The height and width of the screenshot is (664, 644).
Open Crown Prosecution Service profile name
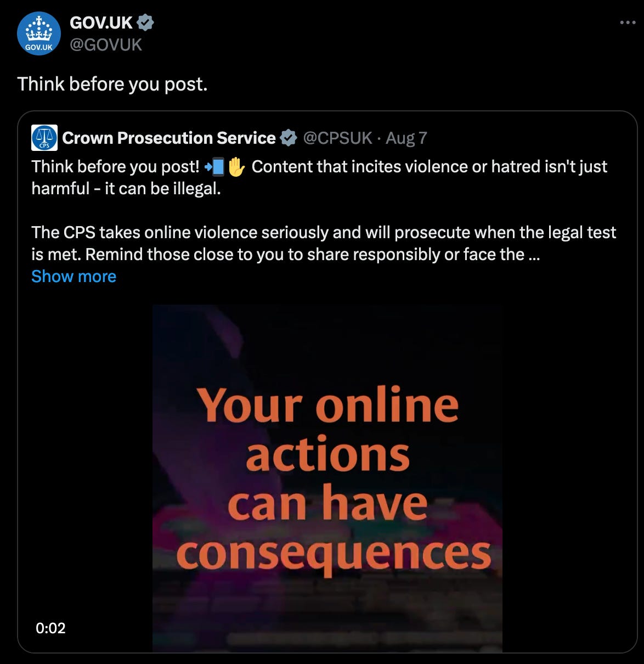coord(169,138)
